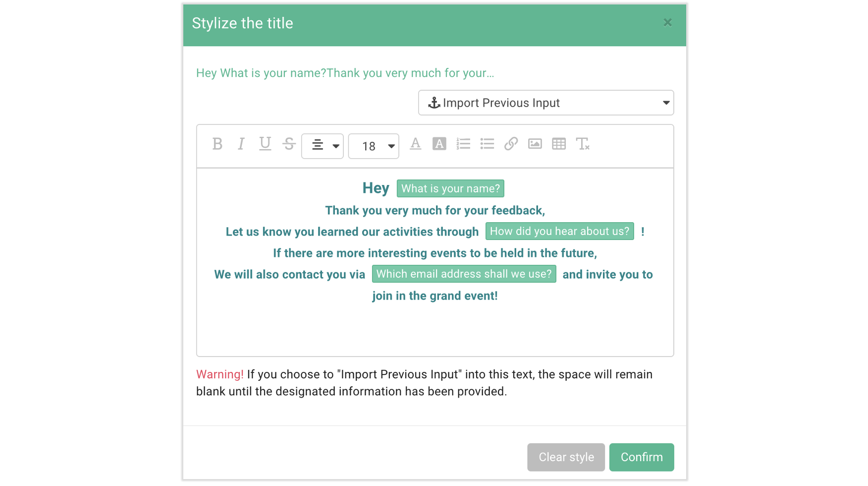Toggle italic formatting
The height and width of the screenshot is (486, 868).
click(x=241, y=144)
